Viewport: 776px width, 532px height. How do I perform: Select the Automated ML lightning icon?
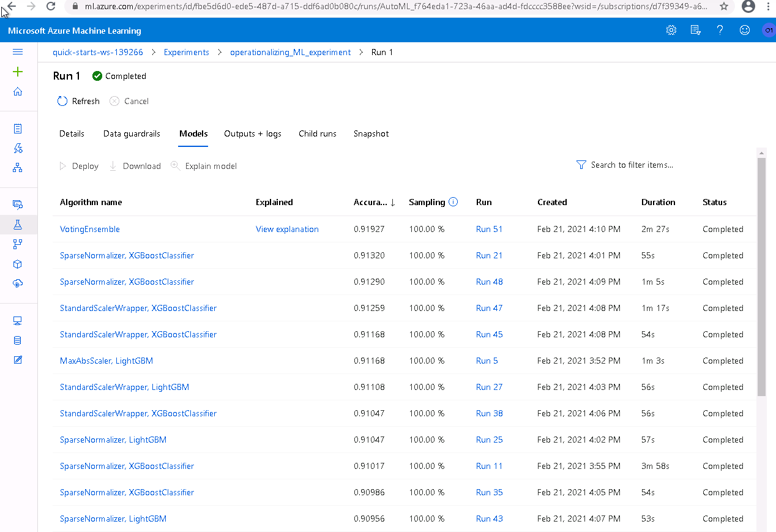point(18,148)
